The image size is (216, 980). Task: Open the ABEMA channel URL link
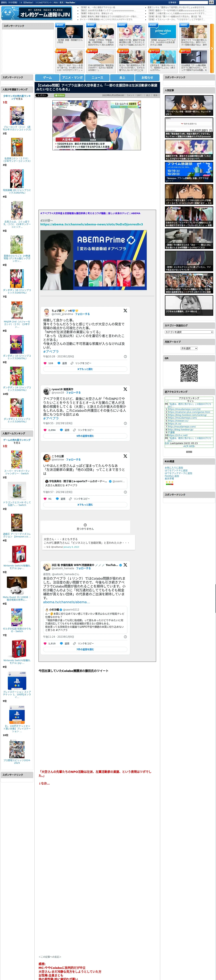point(92,224)
